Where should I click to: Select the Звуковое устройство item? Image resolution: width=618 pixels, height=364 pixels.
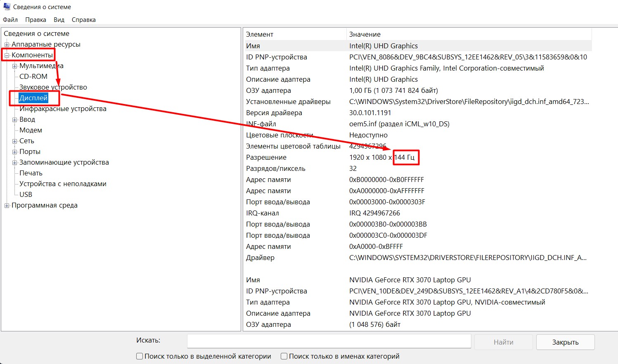53,87
